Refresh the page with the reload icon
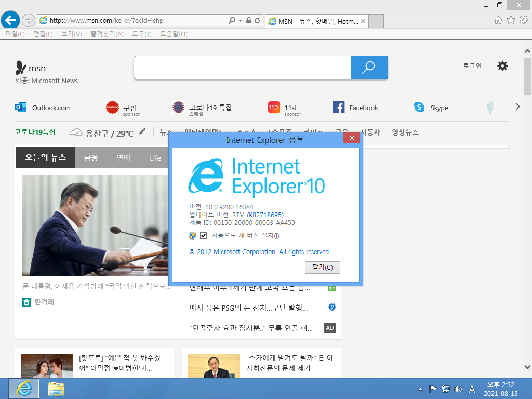The width and height of the screenshot is (532, 399). (258, 20)
